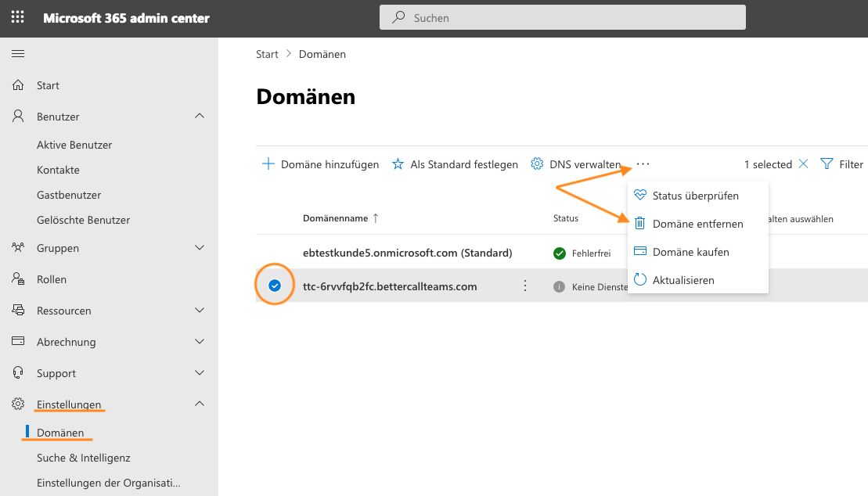This screenshot has width=868, height=496.
Task: Open ebtestkunde5.onmicrosoft.com (Standard) domain
Action: click(x=408, y=253)
